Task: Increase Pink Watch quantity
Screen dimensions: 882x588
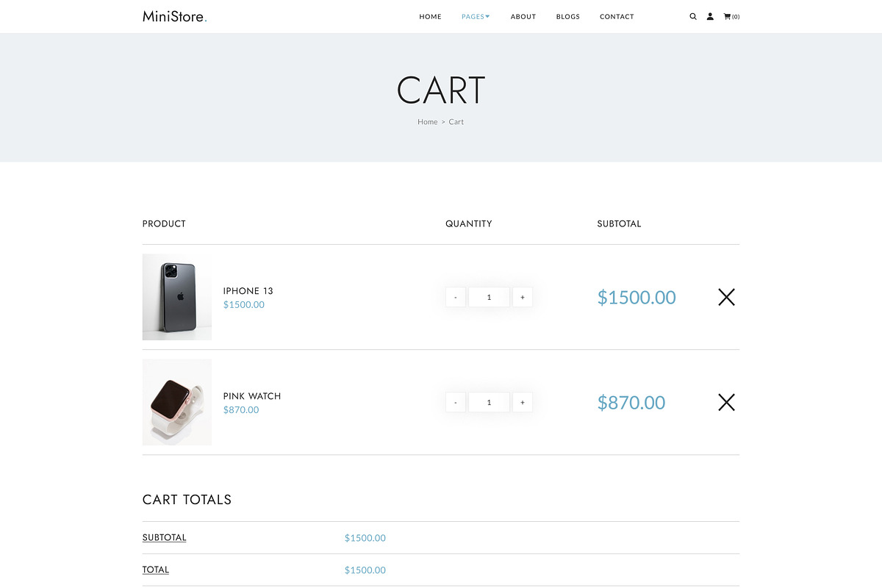Action: click(x=523, y=402)
